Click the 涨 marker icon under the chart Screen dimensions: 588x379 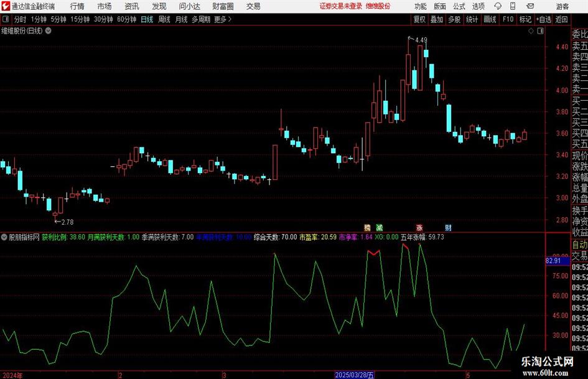tap(419, 227)
